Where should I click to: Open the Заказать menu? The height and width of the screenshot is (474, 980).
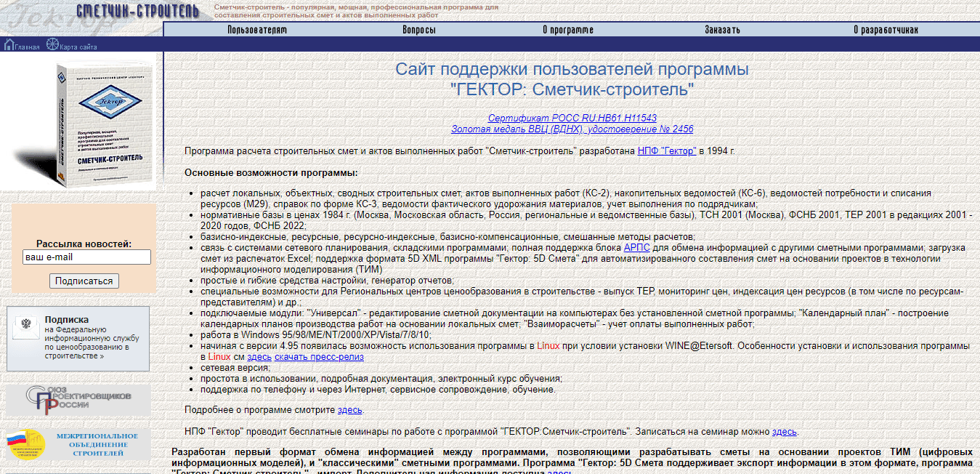[x=722, y=30]
